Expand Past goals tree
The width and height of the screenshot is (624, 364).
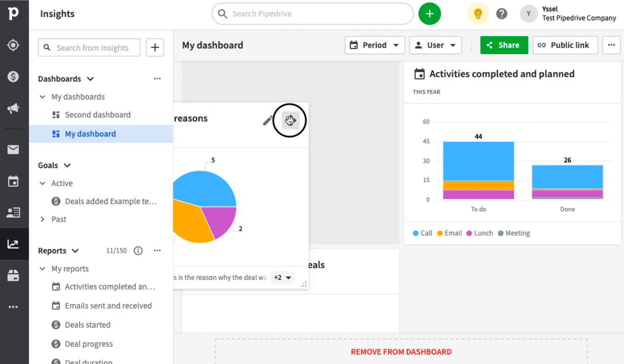tap(43, 219)
